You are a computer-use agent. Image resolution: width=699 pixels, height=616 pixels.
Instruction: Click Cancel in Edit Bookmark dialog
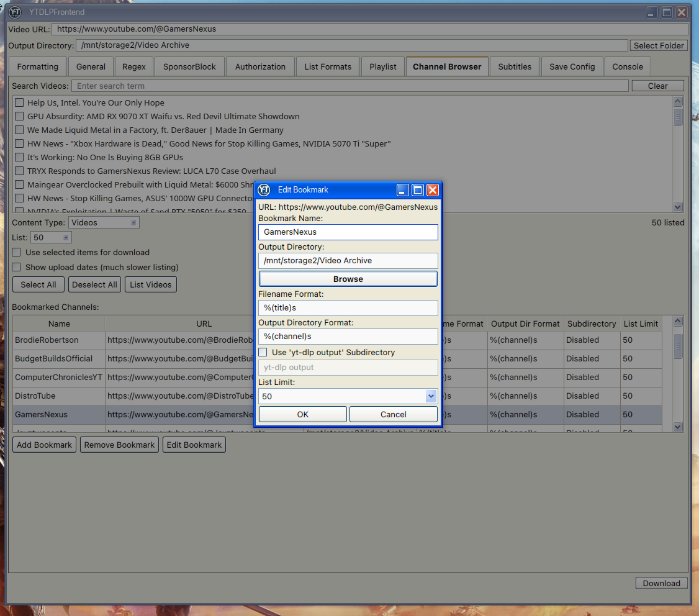(x=393, y=414)
